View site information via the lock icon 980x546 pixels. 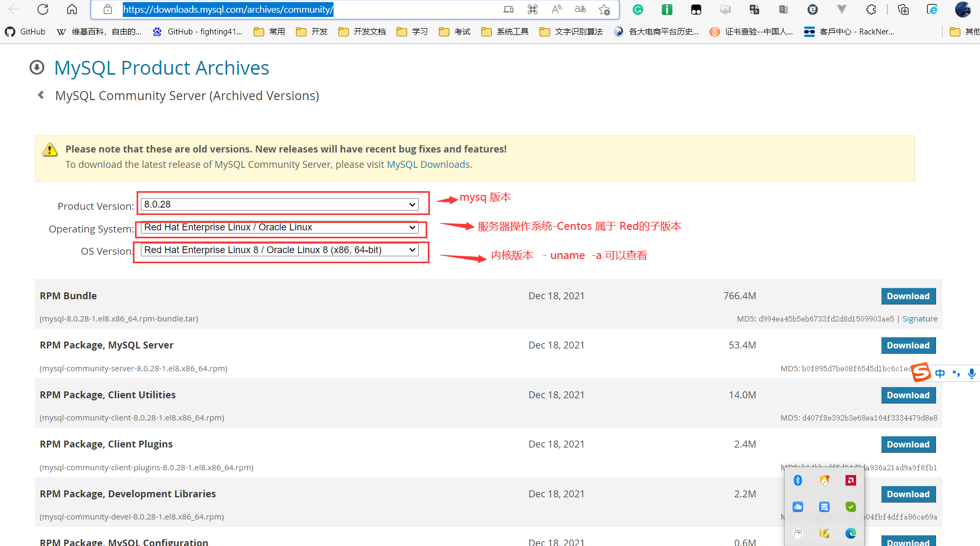107,9
